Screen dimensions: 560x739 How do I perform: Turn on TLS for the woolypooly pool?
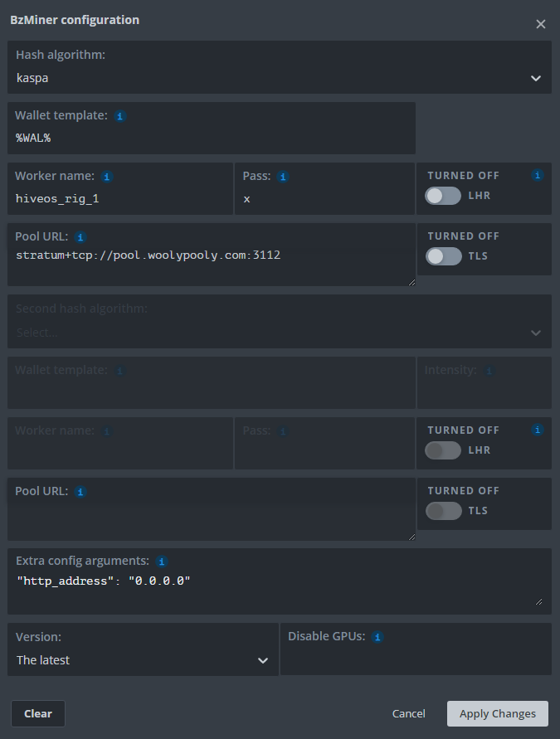(x=444, y=256)
